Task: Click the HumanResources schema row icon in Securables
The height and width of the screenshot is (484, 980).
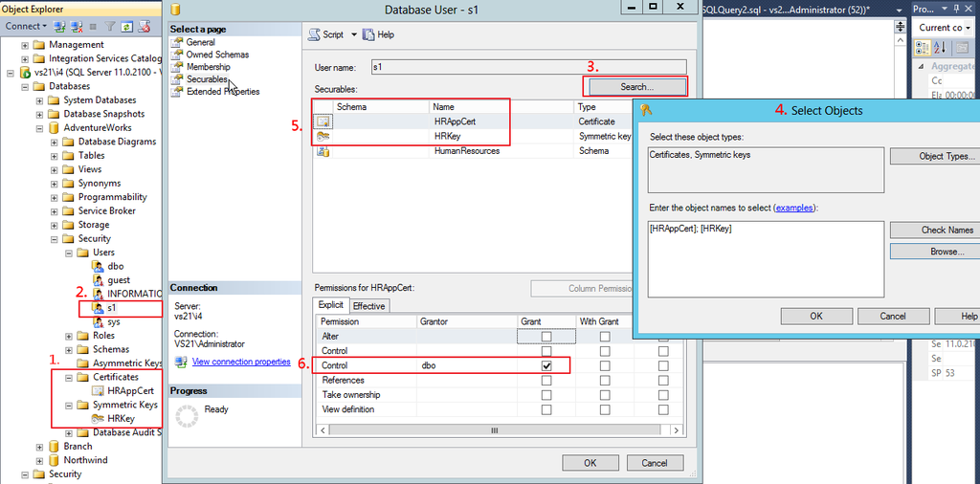Action: tap(323, 151)
